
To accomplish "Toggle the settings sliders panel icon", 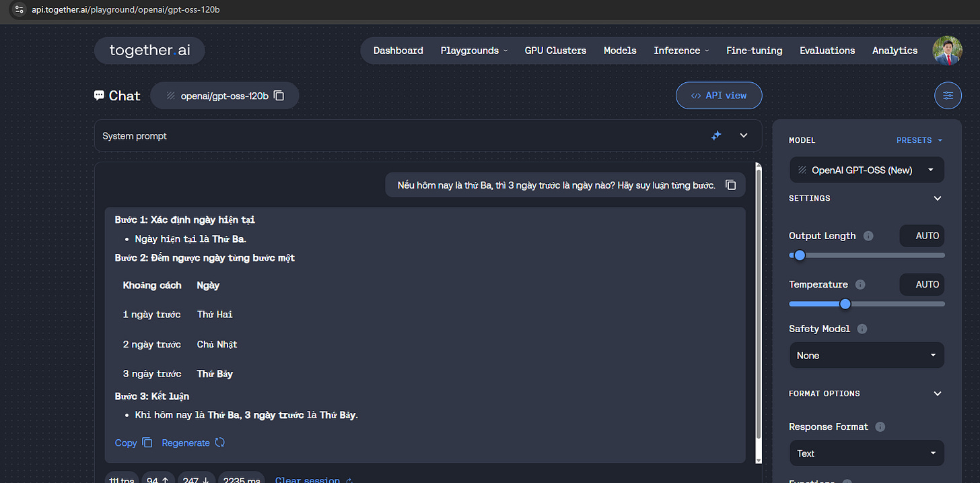I will click(948, 96).
